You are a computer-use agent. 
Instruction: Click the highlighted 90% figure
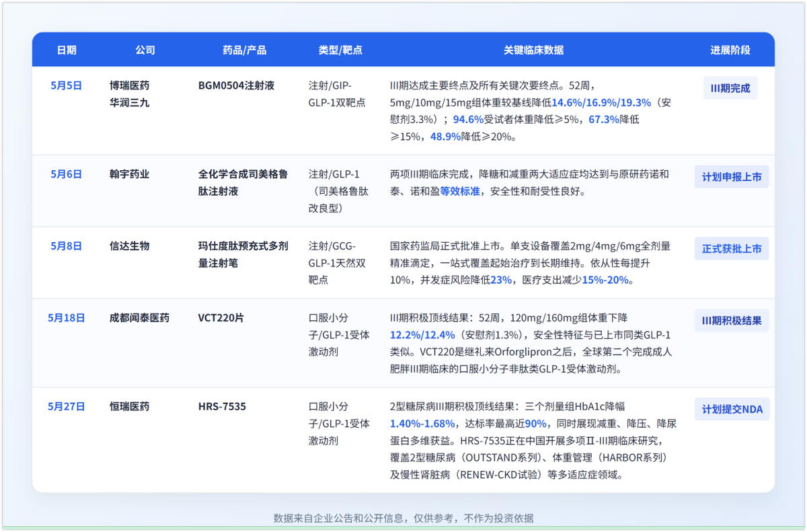tap(535, 423)
